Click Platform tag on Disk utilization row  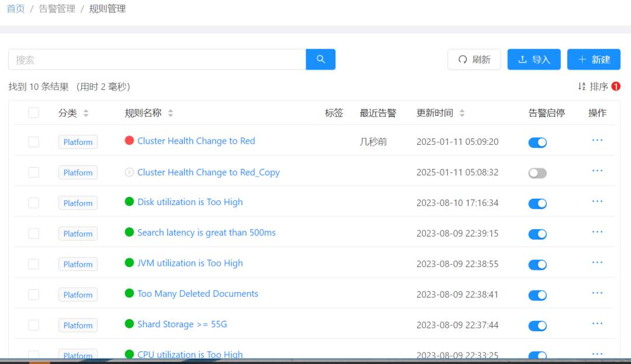pos(78,203)
